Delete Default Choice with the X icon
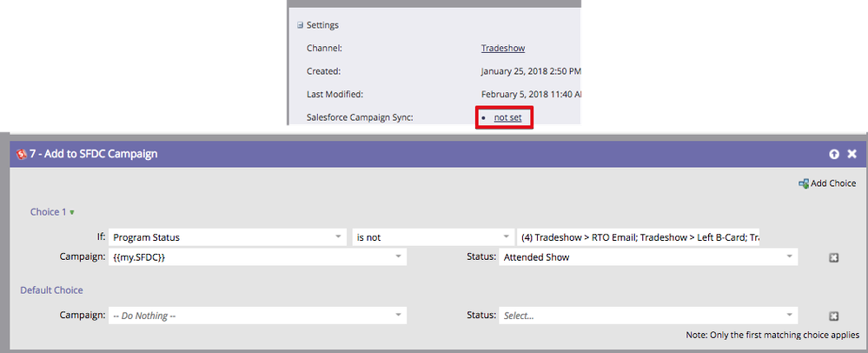The image size is (868, 353). coord(833,316)
